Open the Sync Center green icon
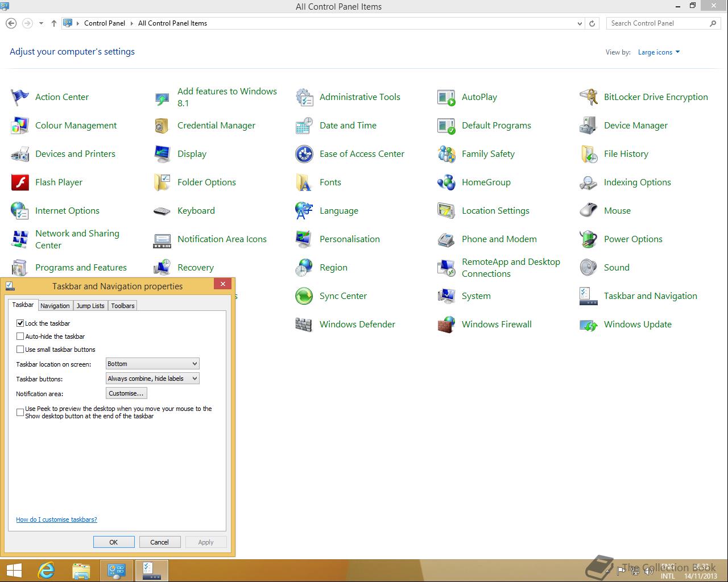The image size is (728, 582). tap(304, 296)
